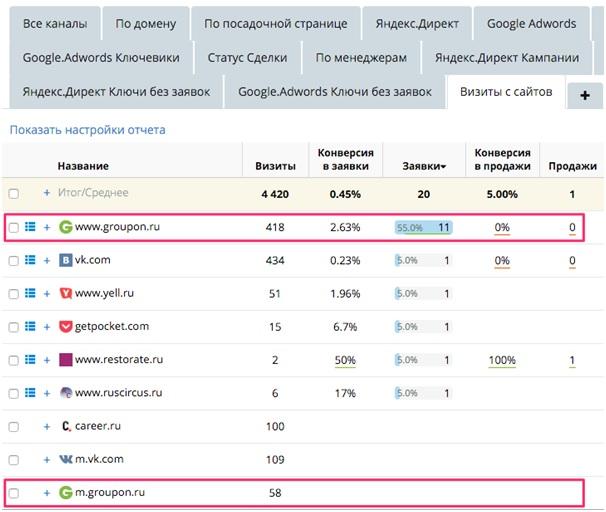
Task: Click the ruscircus.ru favicon
Action: point(66,393)
